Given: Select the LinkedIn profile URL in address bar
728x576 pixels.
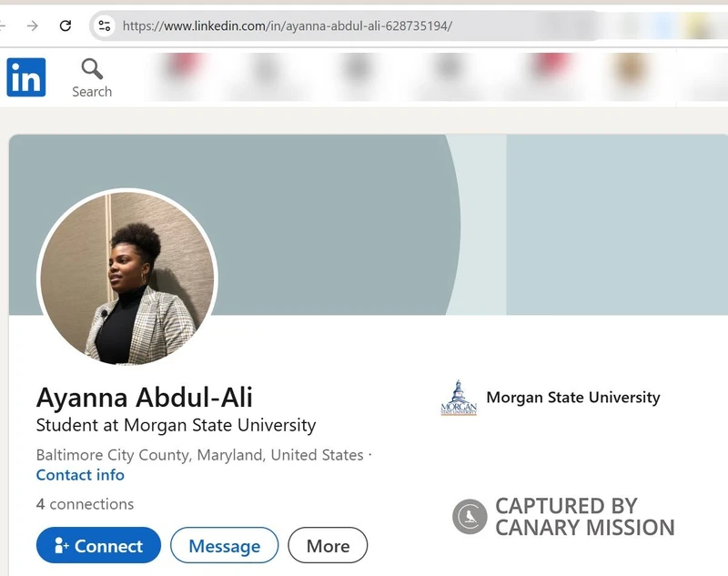Looking at the screenshot, I should 287,25.
